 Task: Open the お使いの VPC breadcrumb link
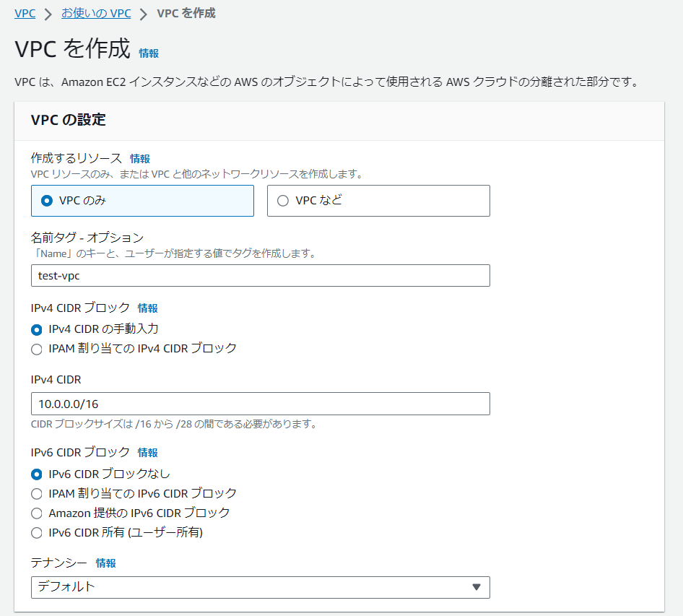click(x=95, y=13)
